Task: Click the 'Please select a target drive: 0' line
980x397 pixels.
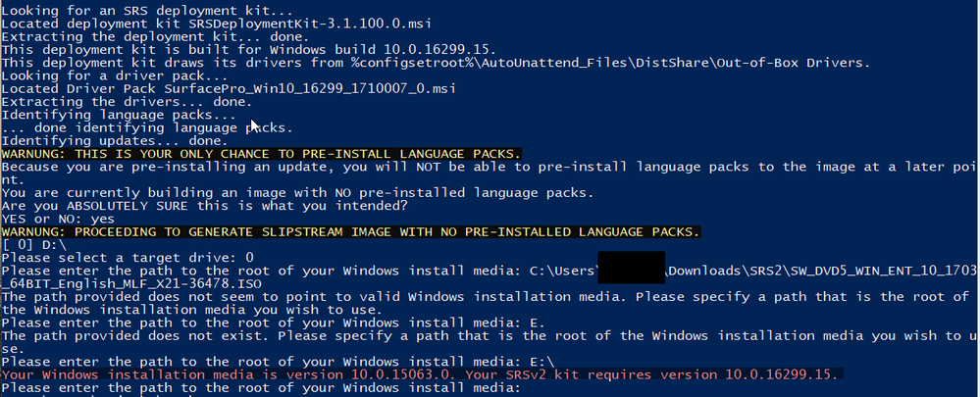Action: click(128, 258)
